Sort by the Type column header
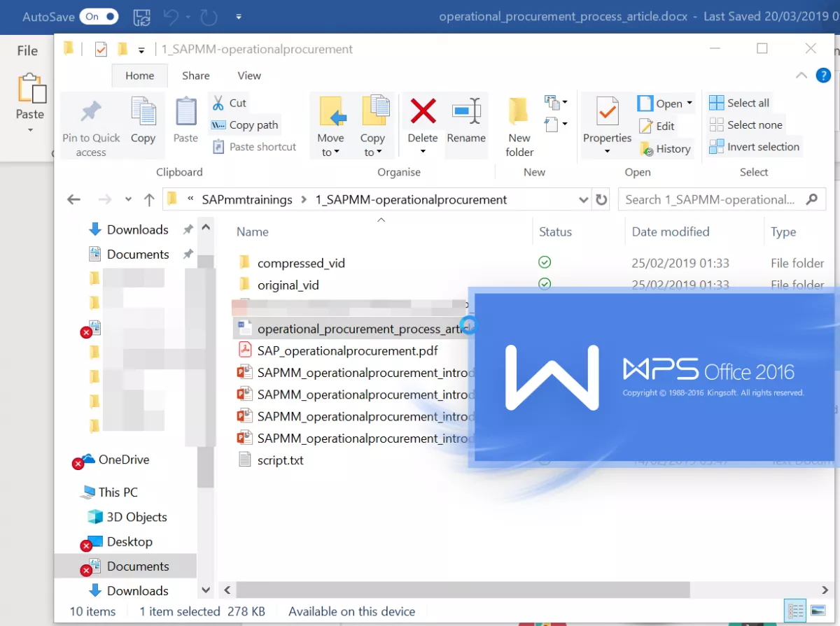 [783, 232]
